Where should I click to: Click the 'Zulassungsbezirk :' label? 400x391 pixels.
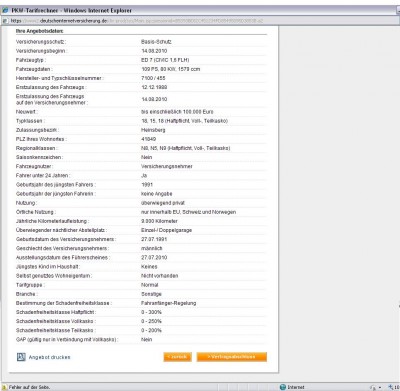tap(37, 130)
